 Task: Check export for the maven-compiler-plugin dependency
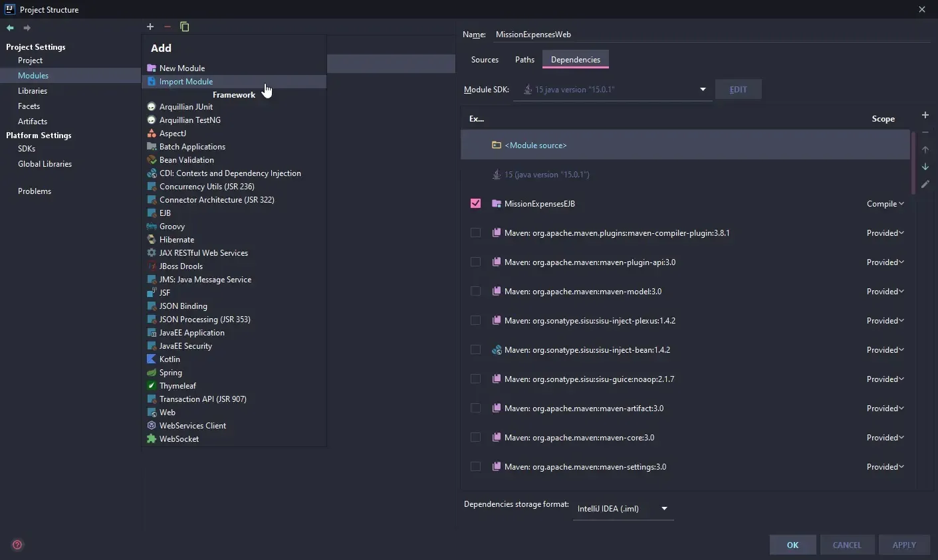coord(475,233)
